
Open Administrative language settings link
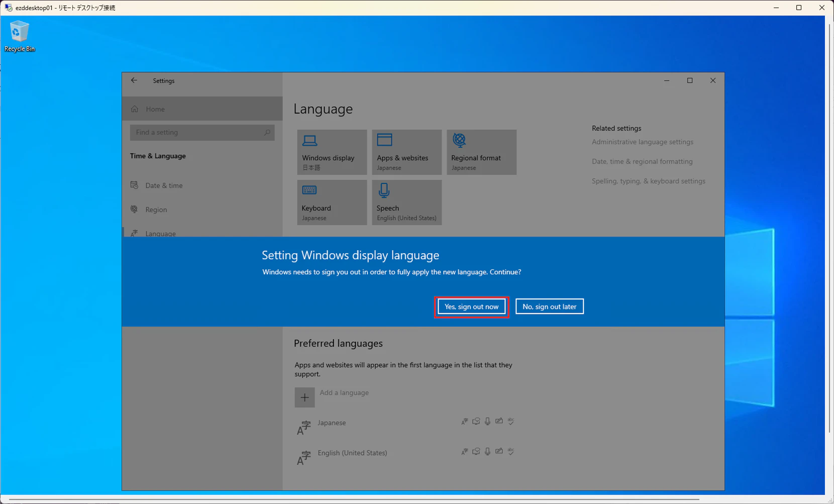pyautogui.click(x=643, y=142)
